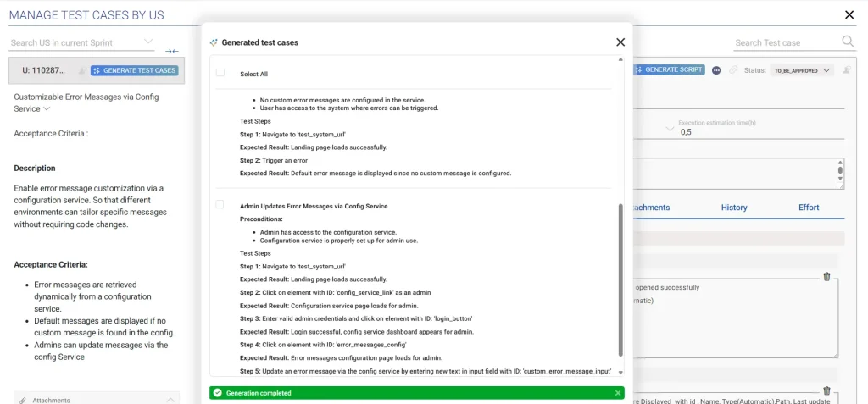Select user story U: 110287...

click(x=44, y=70)
